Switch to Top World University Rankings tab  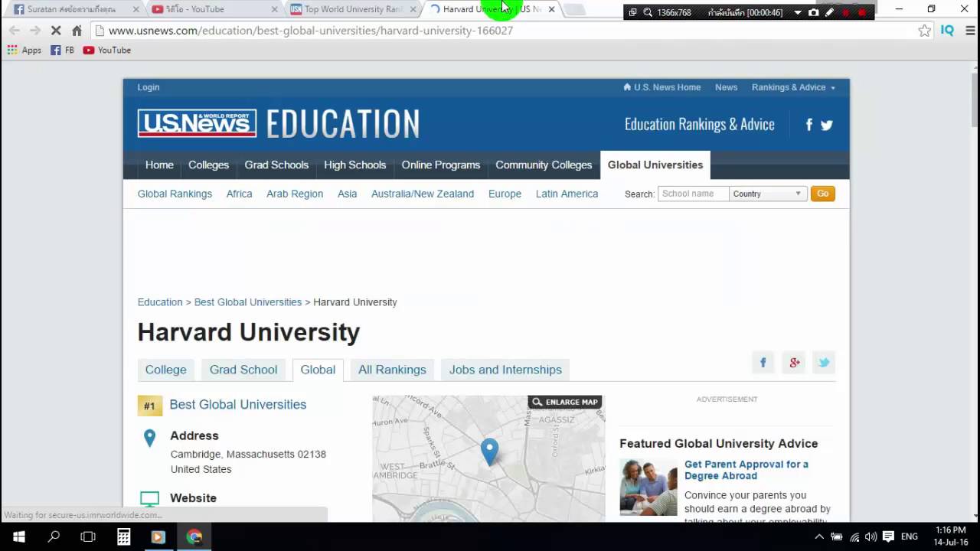[352, 9]
